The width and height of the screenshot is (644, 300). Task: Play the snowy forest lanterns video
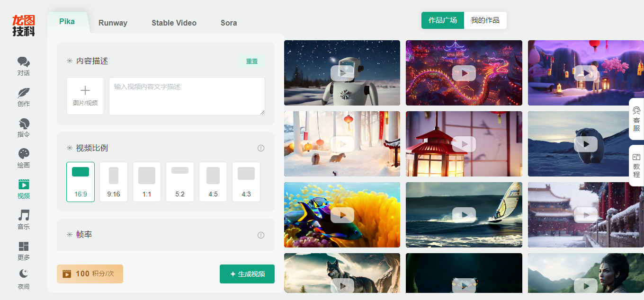click(x=342, y=144)
